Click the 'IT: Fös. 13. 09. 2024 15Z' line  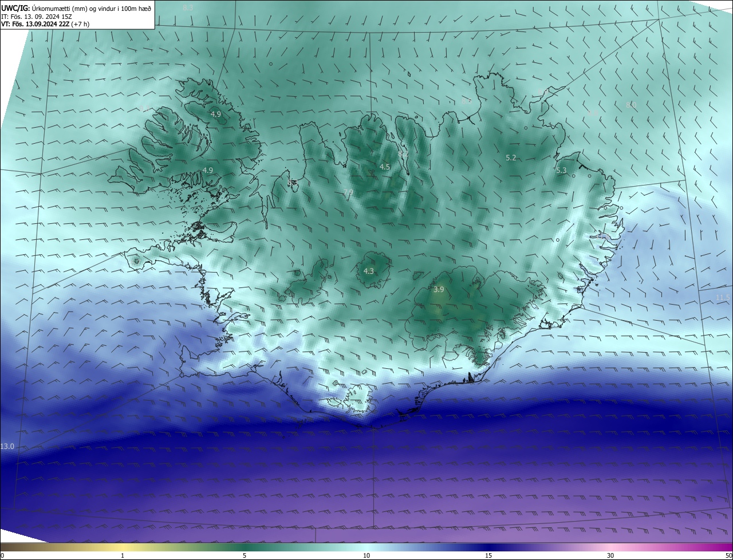[x=37, y=16]
